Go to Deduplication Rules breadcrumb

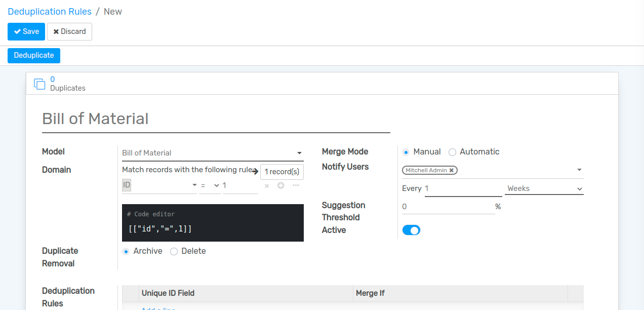coord(50,12)
